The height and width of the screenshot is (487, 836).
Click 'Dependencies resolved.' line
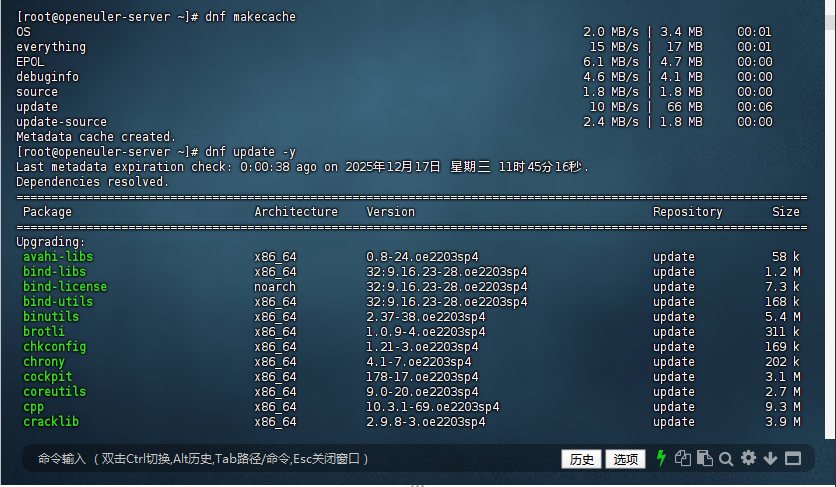pos(92,181)
